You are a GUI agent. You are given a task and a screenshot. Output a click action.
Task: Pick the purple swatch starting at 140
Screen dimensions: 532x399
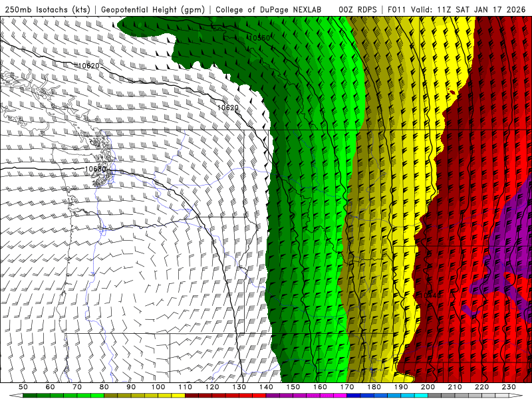coord(273,396)
